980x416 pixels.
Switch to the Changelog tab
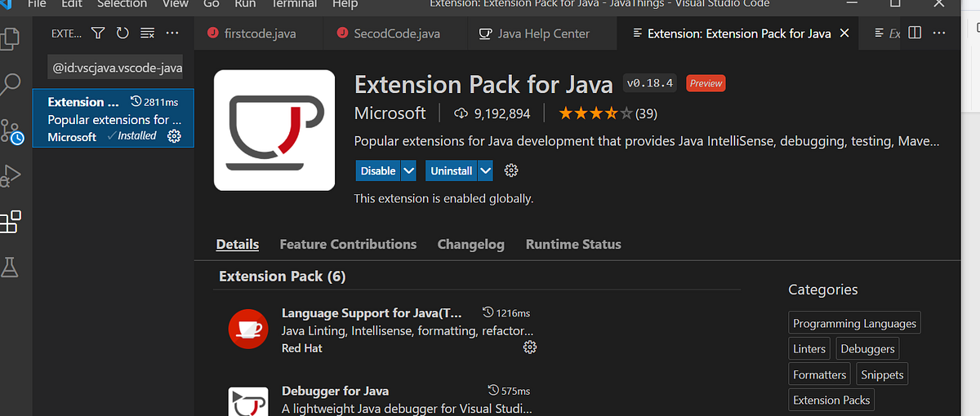pos(471,244)
